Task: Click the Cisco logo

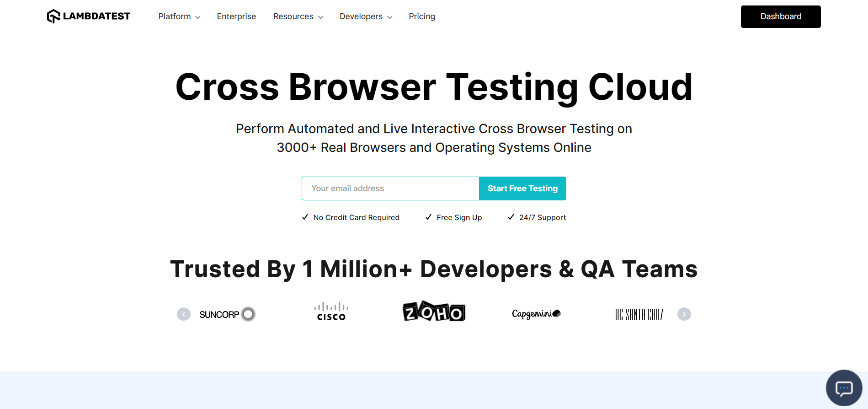Action: point(331,312)
